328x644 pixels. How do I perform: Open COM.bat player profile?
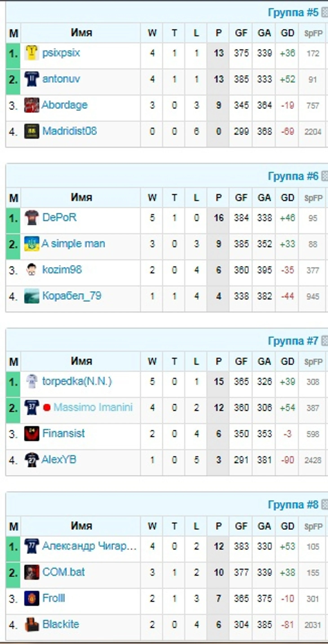tap(64, 572)
